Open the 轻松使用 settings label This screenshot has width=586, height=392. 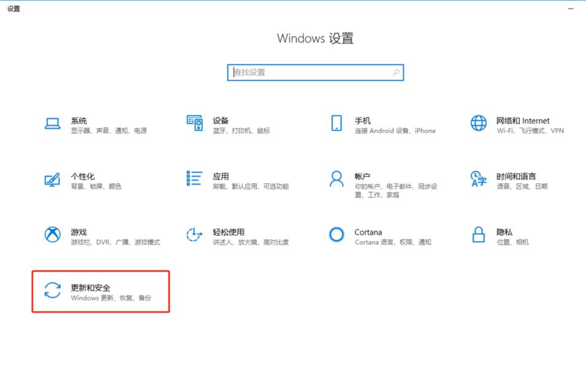click(x=229, y=232)
